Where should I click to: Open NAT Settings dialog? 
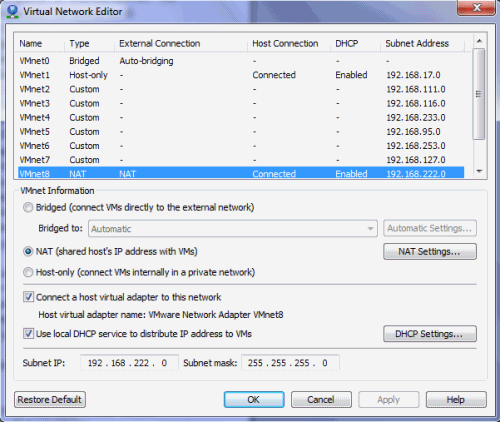point(430,251)
